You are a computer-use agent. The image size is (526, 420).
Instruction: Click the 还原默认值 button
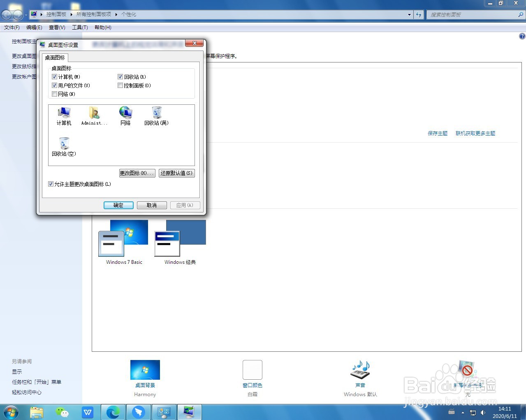click(176, 173)
